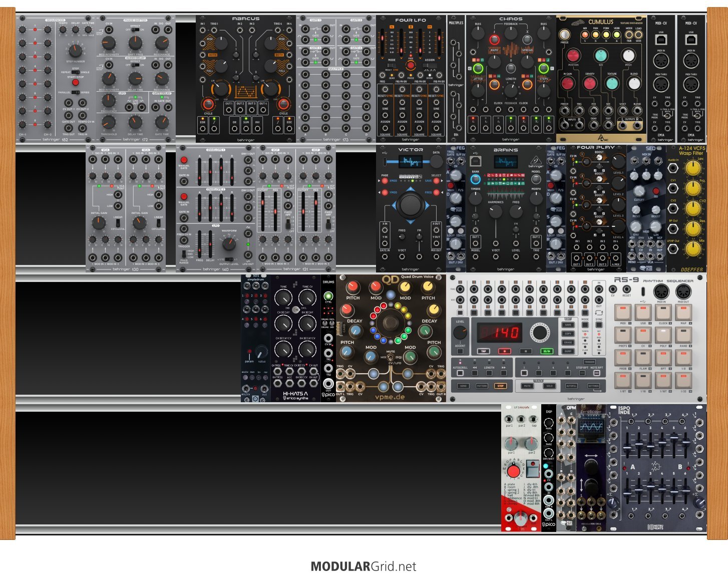
Task: Flip the Phase Shifter EFFECT off/on switch
Action: pos(135,30)
